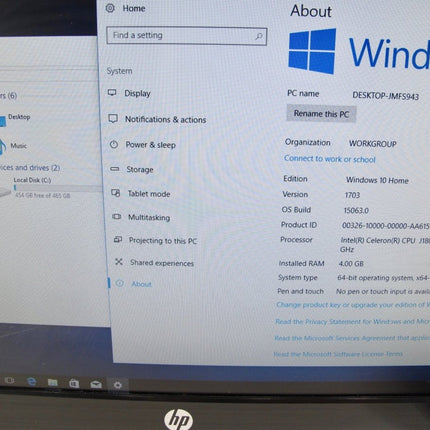Open the Privacy Statement link
Image resolution: width=430 pixels, height=430 pixels.
click(352, 322)
